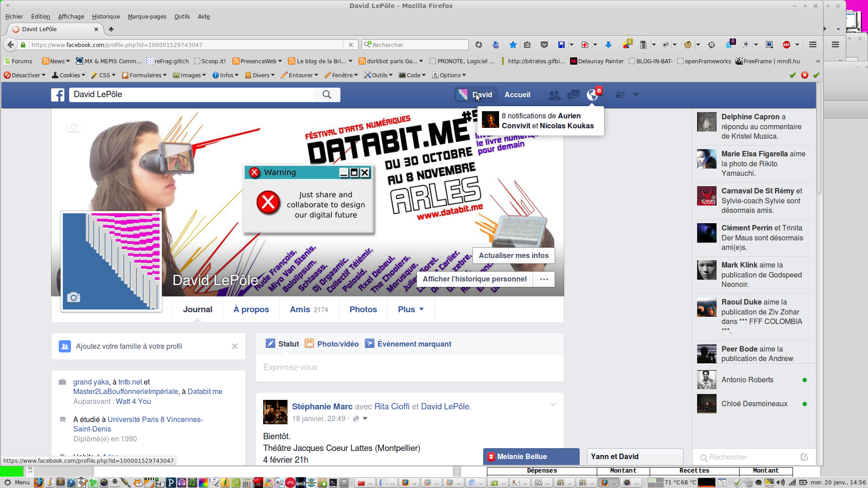
Task: Click the Firefox bookmark star icon
Action: coord(513,45)
